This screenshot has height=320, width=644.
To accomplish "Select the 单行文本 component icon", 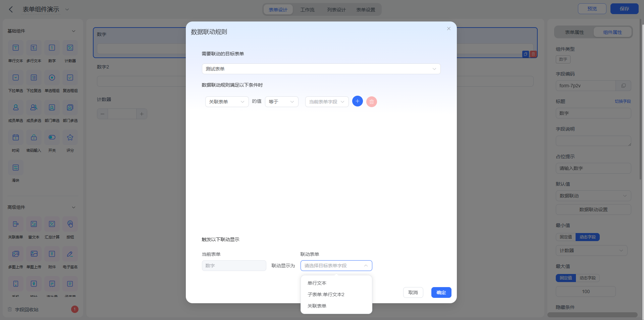I will 16,48.
